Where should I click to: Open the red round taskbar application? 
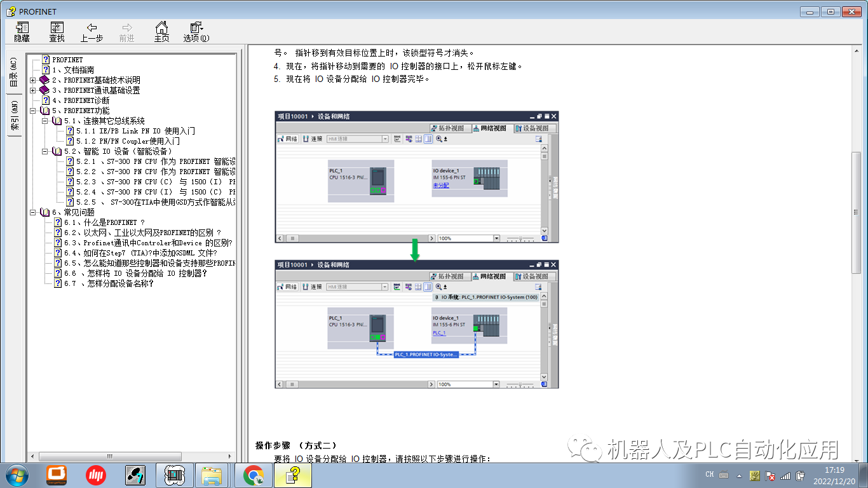pyautogui.click(x=96, y=475)
